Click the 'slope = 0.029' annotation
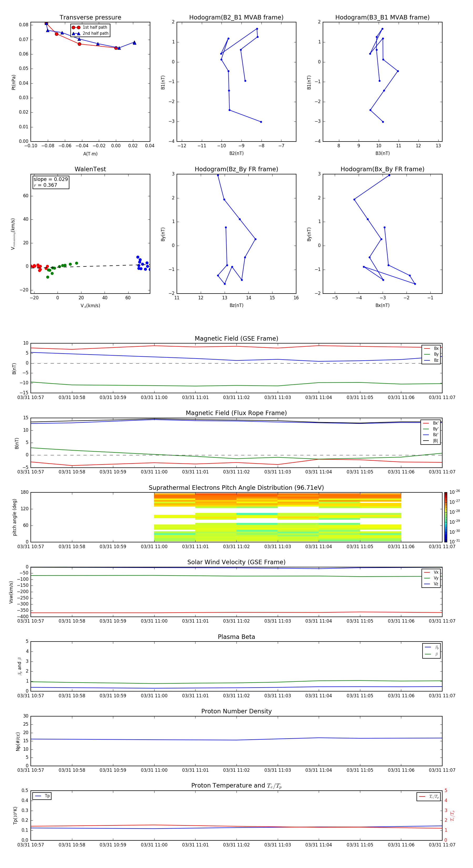This screenshot has width=473, height=868. [x=51, y=179]
